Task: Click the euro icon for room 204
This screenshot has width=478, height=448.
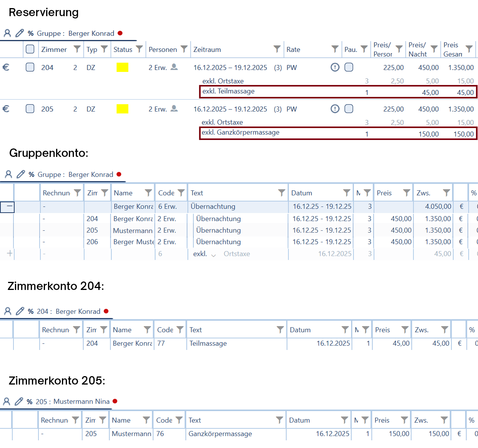Action: coord(6,67)
